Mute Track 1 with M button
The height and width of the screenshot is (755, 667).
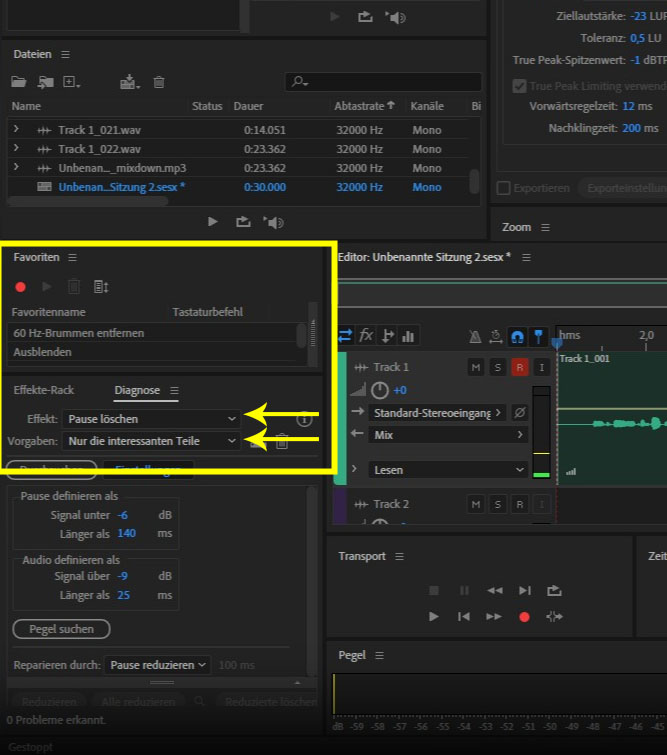tap(476, 367)
